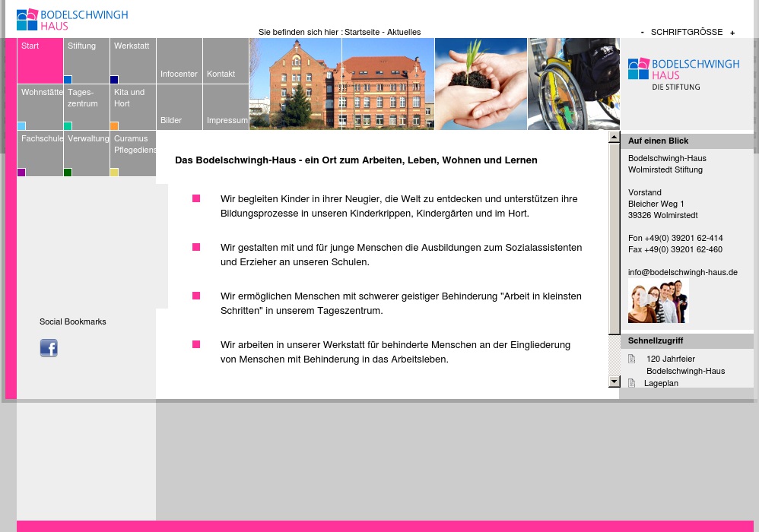Open the Lageplan quick access link
The width and height of the screenshot is (759, 532).
pos(661,383)
